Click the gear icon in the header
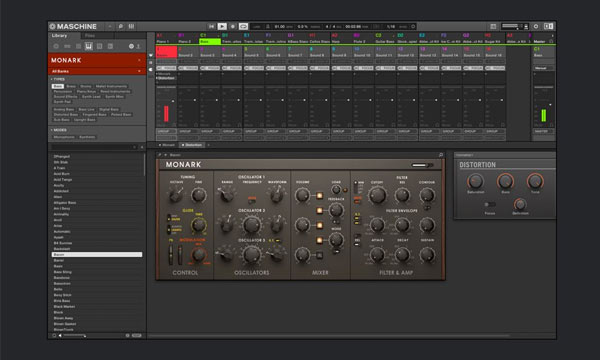 click(536, 26)
